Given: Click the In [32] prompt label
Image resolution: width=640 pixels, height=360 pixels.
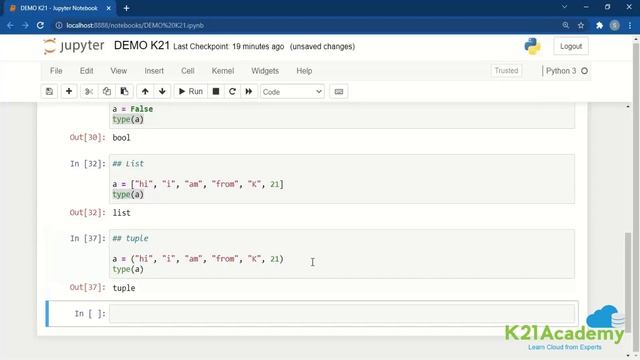Looking at the screenshot, I should point(88,164).
